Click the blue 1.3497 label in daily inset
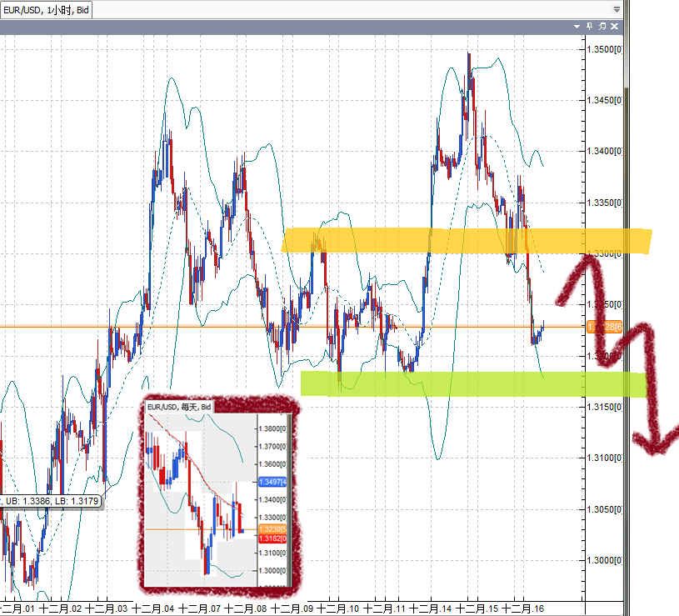 pyautogui.click(x=272, y=482)
